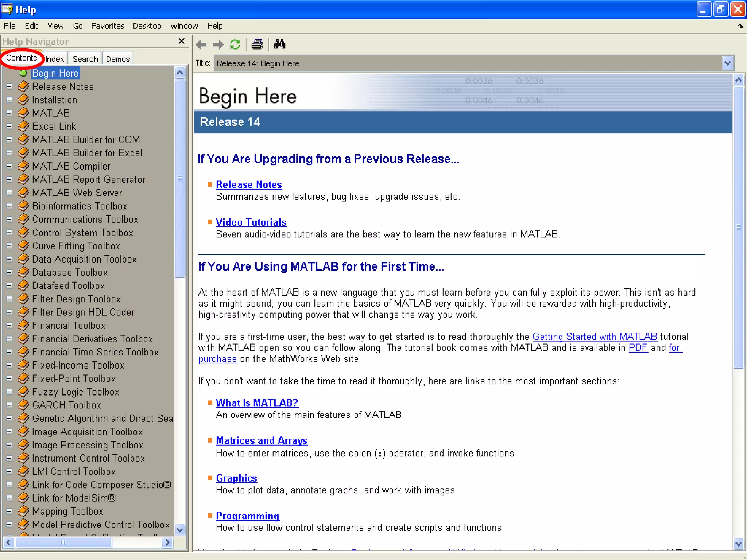
Task: Expand the Release Notes tree node
Action: coord(9,87)
